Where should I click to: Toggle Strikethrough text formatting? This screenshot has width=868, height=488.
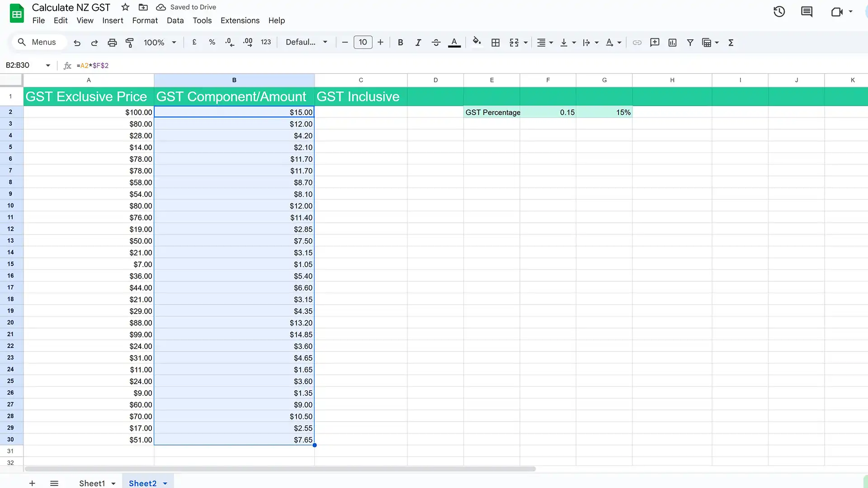coord(436,42)
